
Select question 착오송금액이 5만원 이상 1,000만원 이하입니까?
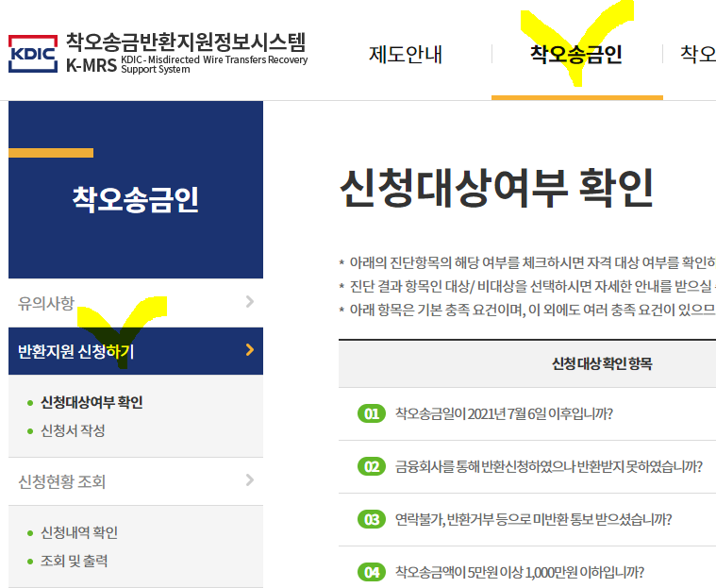[520, 572]
